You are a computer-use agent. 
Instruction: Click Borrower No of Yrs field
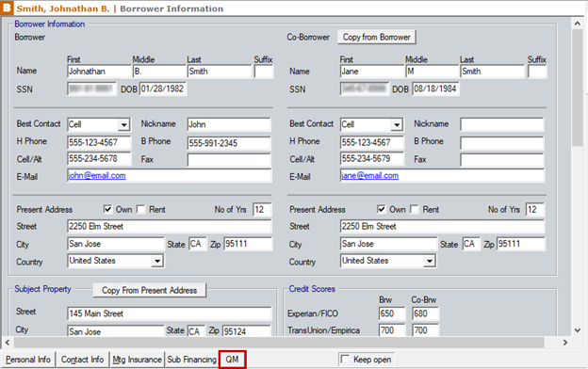tap(262, 209)
